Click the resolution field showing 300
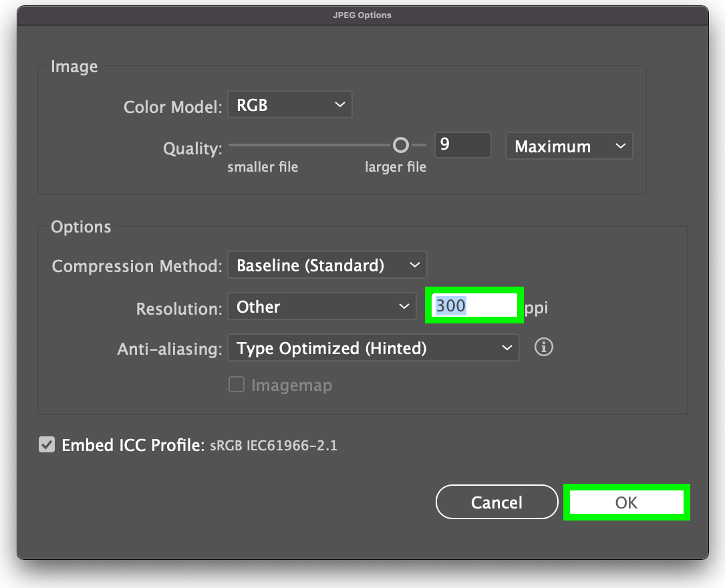The width and height of the screenshot is (725, 588). click(473, 305)
